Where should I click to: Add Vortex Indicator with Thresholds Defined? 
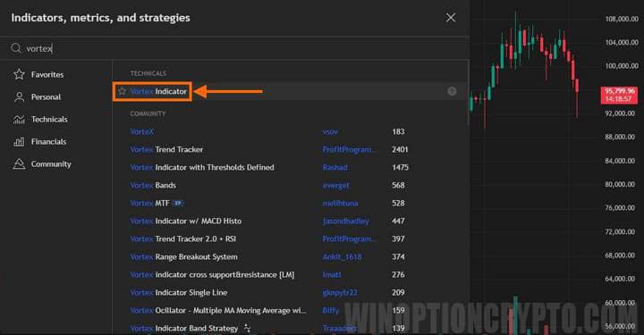tap(202, 167)
